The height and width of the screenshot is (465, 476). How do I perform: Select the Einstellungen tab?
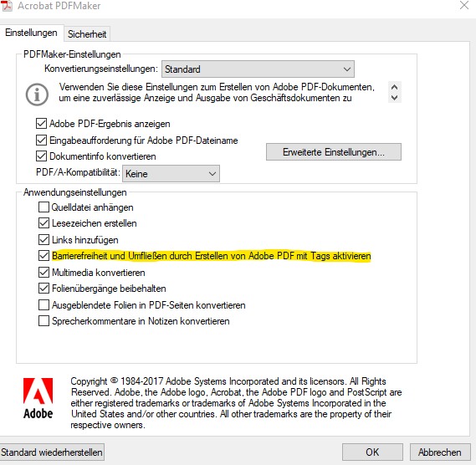(x=31, y=33)
